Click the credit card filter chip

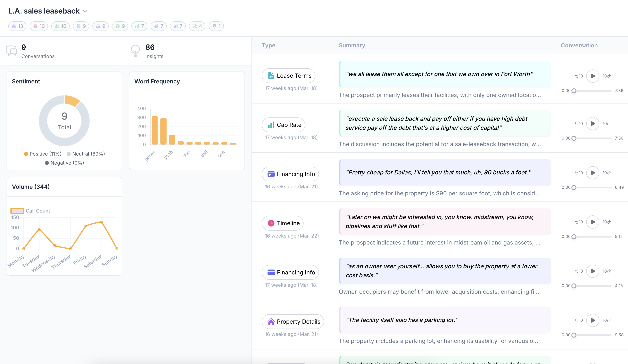(x=100, y=26)
